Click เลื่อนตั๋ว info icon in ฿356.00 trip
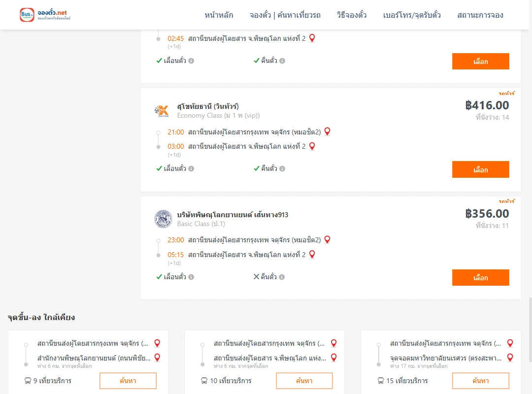Viewport: 532px width, 394px height. pos(191,277)
